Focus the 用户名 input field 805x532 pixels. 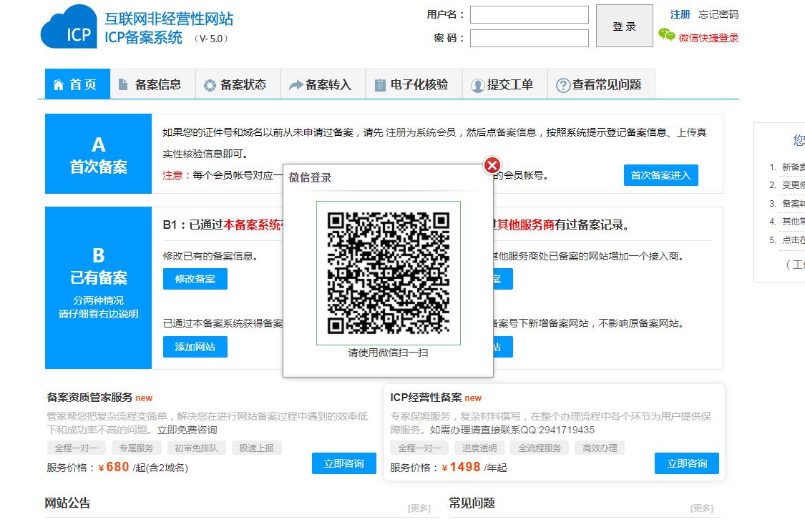coord(530,14)
